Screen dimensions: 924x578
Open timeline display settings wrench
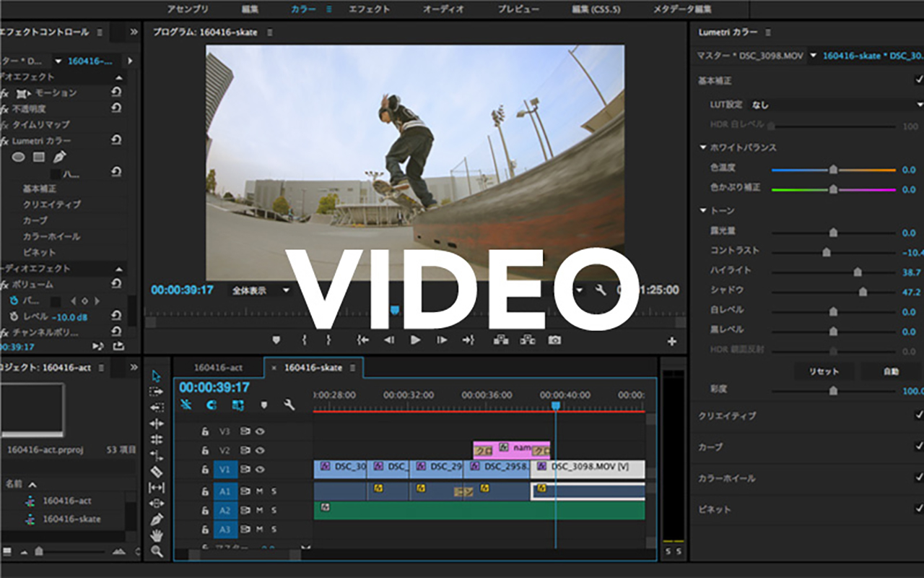289,405
